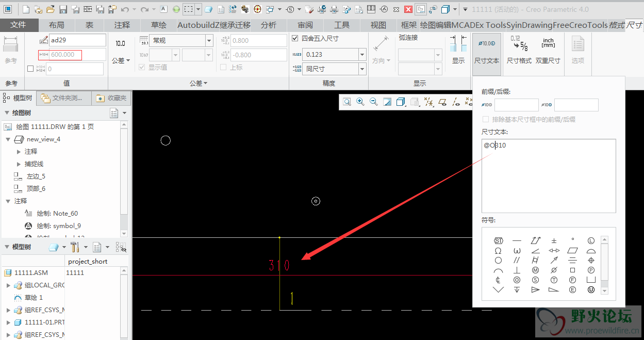The image size is (644, 340).
Task: Click the Open folder icon in quick access toolbar
Action: [x=50, y=9]
